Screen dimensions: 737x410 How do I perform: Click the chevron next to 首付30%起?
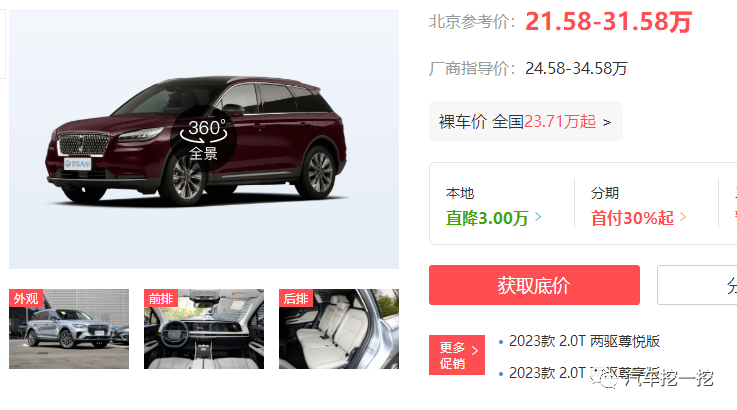coord(683,217)
